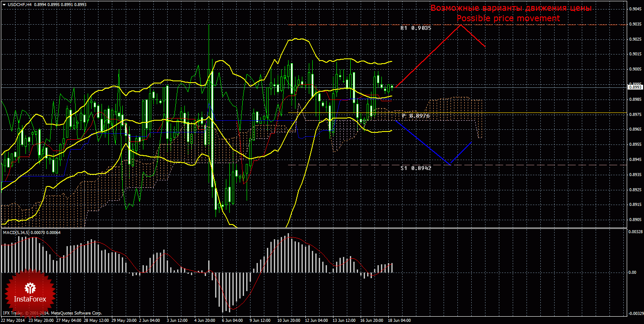This screenshot has height=324, width=644.
Task: Click the blue projection line bottom point
Action: click(450, 164)
